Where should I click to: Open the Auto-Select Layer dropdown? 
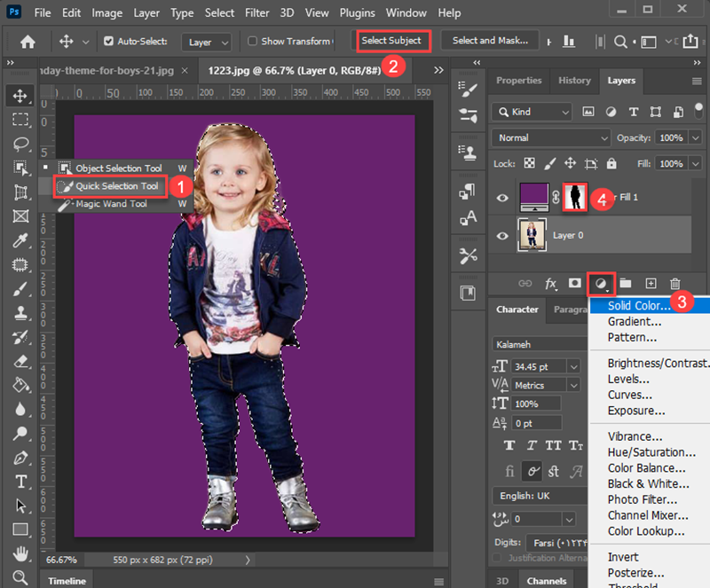pyautogui.click(x=207, y=42)
